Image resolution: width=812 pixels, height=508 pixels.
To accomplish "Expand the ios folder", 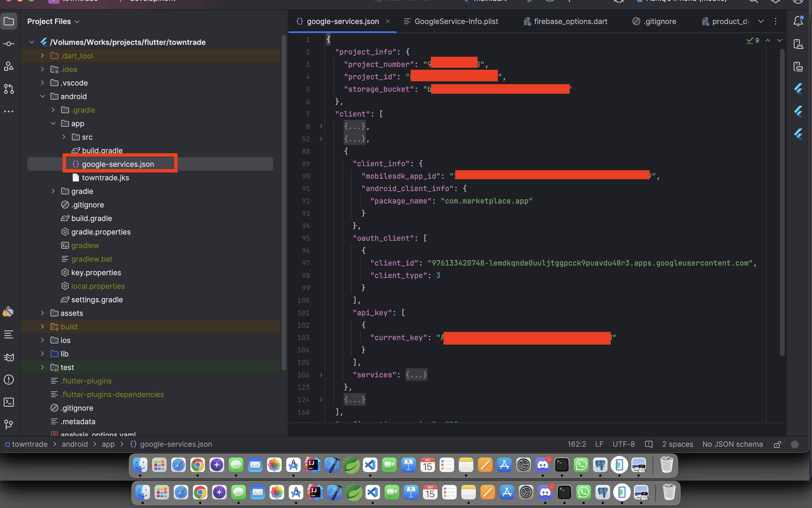I will coord(42,340).
